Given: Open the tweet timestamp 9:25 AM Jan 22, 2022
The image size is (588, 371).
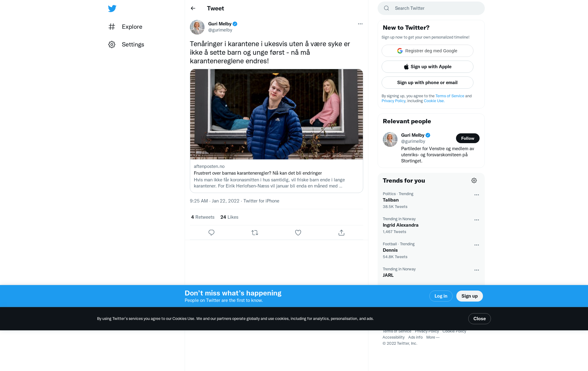Looking at the screenshot, I should tap(214, 201).
